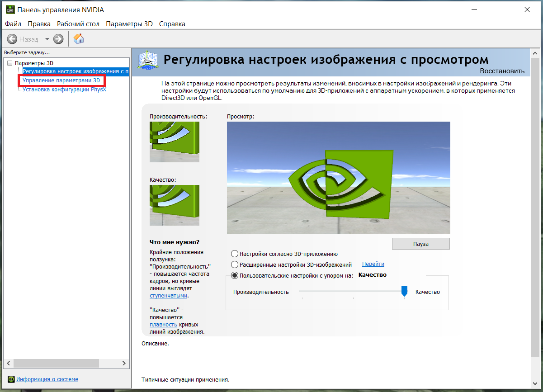Maximize the NVIDIA control panel window

point(501,9)
